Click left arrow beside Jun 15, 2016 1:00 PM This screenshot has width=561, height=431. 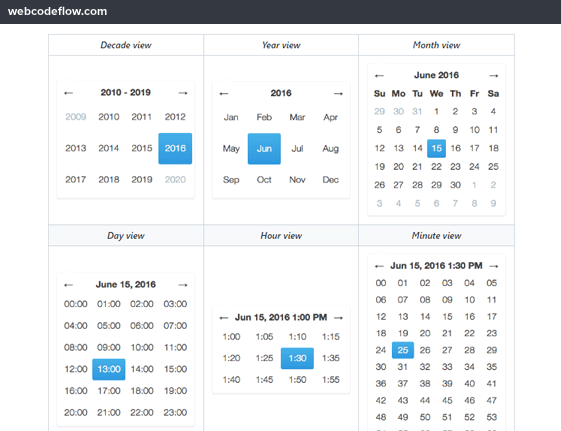pyautogui.click(x=224, y=318)
